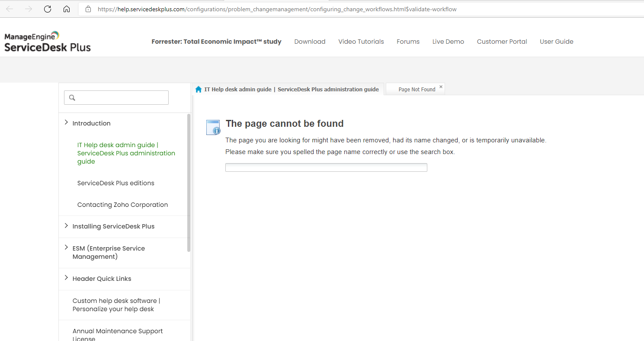
Task: Open Customer Portal link
Action: (x=502, y=42)
